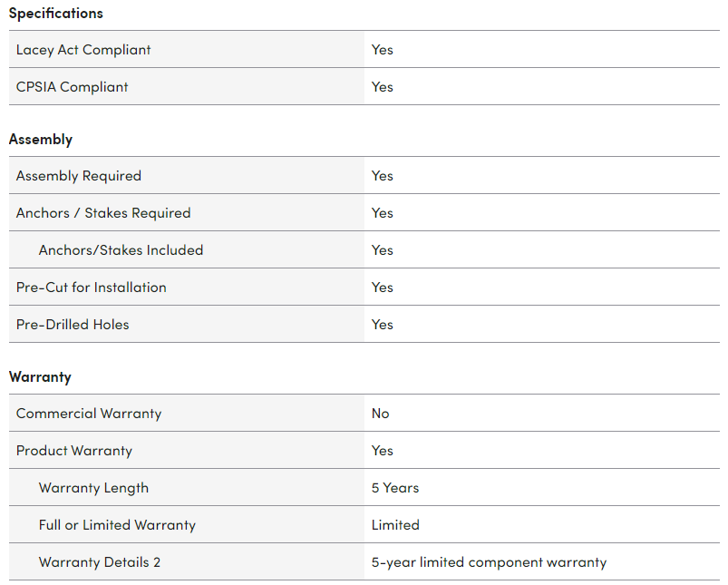Select the Commercial Warranty label
The height and width of the screenshot is (585, 728).
click(89, 414)
